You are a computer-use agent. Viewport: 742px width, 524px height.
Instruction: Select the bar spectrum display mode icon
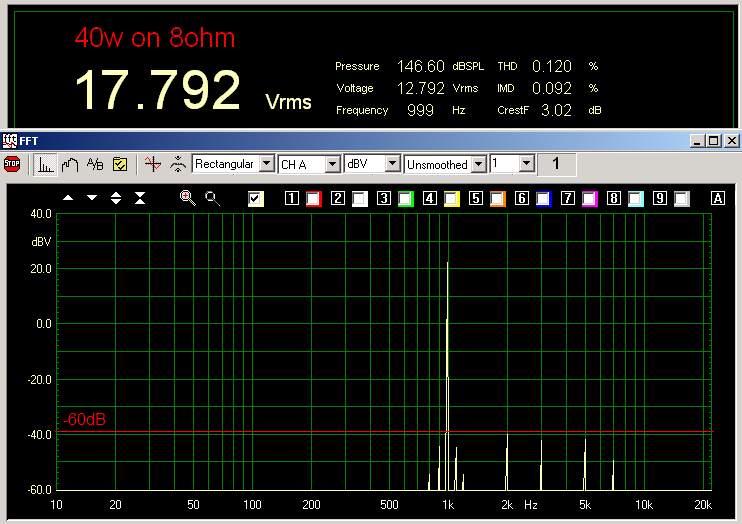[x=45, y=165]
